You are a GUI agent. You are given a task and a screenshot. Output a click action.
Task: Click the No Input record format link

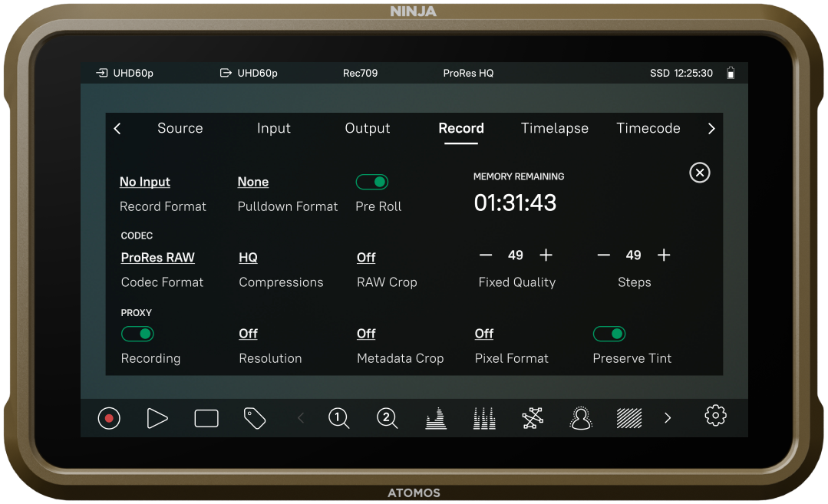(x=145, y=182)
